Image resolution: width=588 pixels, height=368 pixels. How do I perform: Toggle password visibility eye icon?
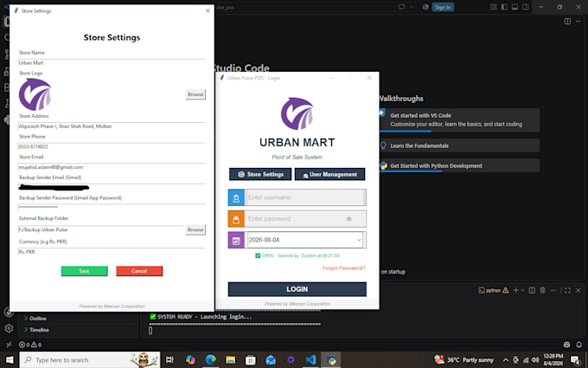tap(349, 219)
